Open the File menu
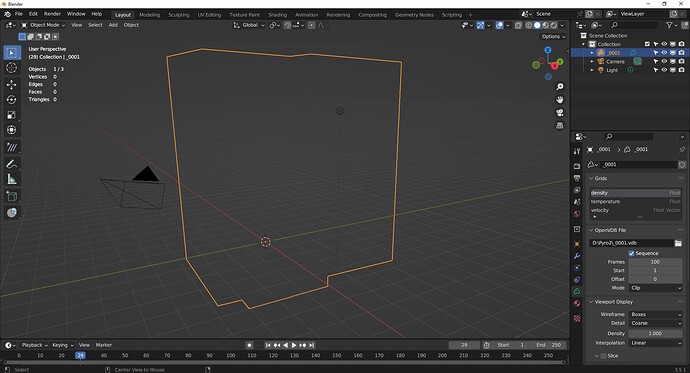The width and height of the screenshot is (690, 373). coord(18,14)
